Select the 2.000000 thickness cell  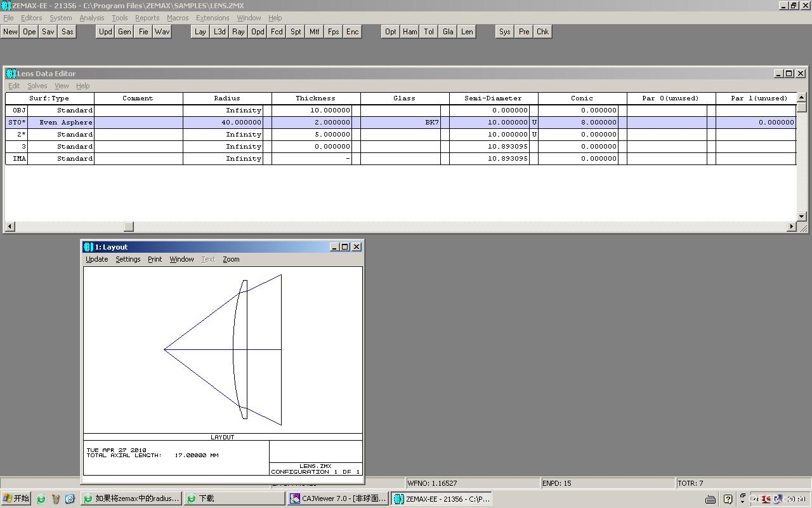pyautogui.click(x=311, y=123)
